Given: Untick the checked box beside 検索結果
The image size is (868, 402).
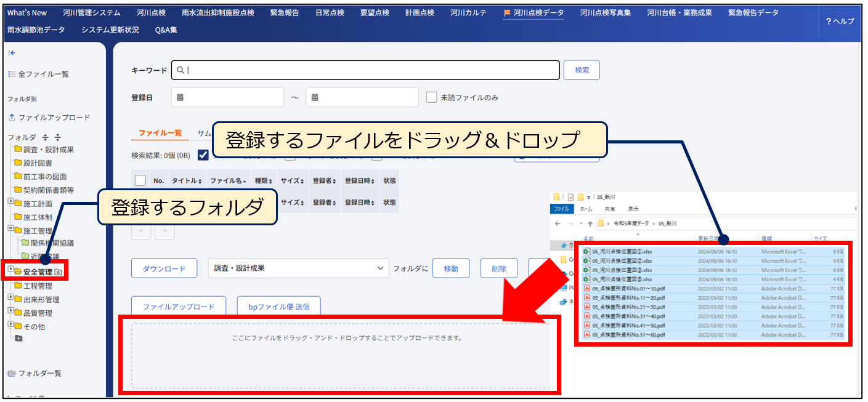Looking at the screenshot, I should [203, 155].
